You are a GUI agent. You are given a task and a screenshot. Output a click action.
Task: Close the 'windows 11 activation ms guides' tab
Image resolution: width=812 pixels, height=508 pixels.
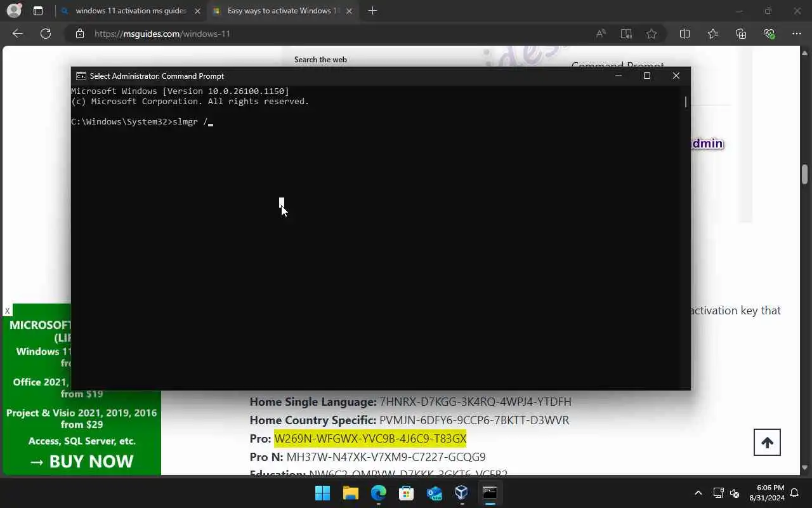click(197, 11)
